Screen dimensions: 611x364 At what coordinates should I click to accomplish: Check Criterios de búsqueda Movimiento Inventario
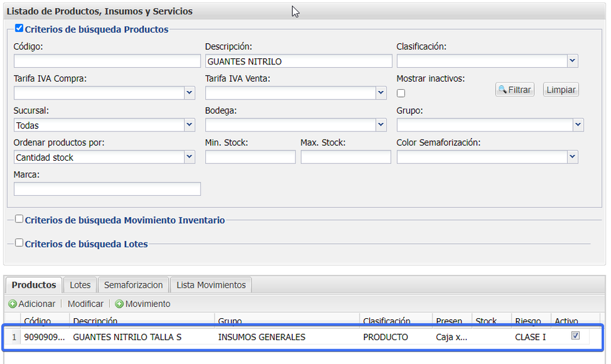(19, 219)
